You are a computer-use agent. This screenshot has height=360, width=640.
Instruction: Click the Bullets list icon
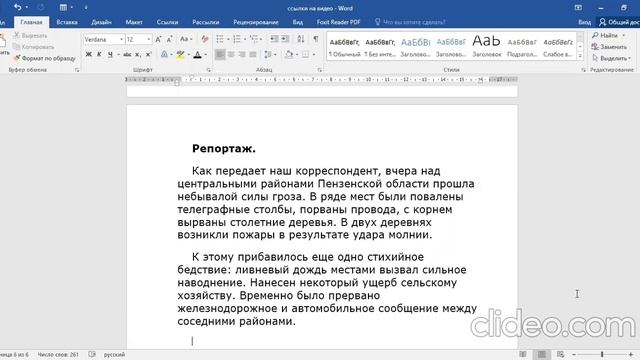click(x=220, y=39)
